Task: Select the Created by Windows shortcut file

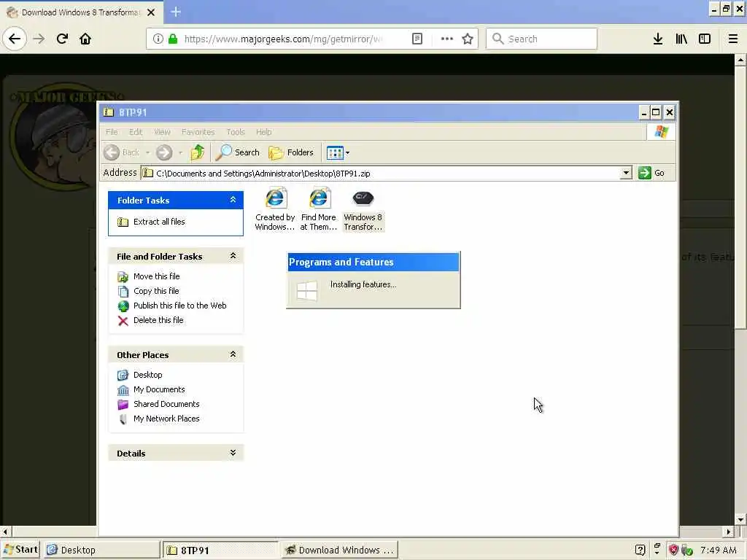Action: pyautogui.click(x=275, y=209)
